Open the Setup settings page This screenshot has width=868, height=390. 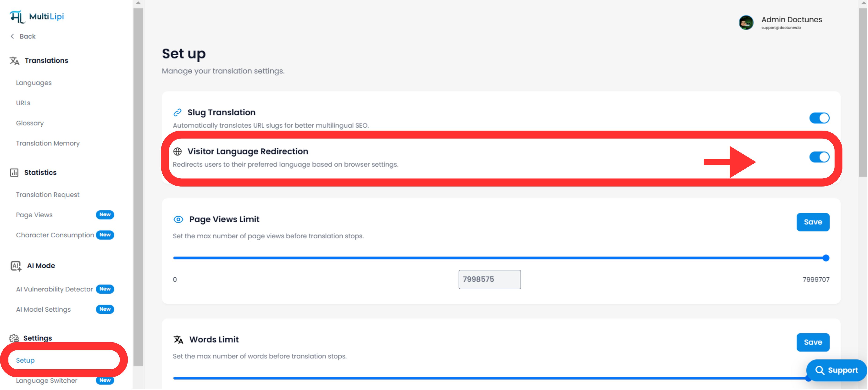pos(25,360)
